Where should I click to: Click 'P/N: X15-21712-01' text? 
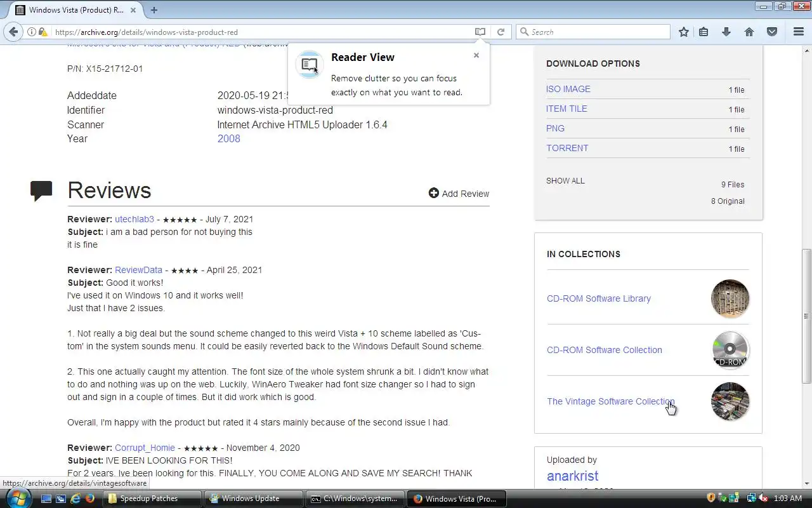[105, 69]
